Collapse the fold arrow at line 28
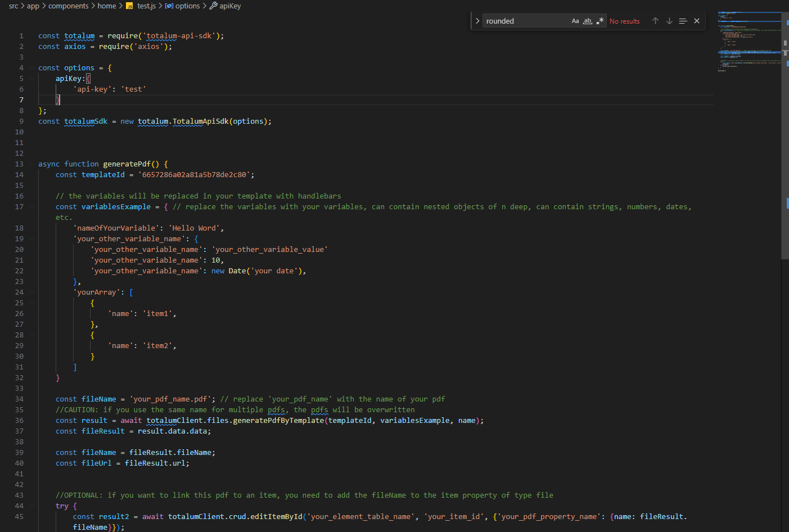Image resolution: width=789 pixels, height=532 pixels. click(x=32, y=335)
